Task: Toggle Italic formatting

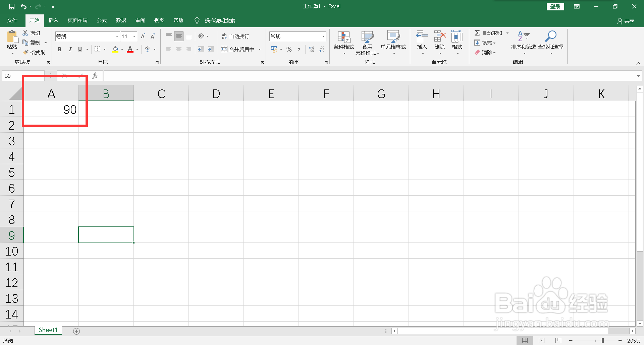Action: pyautogui.click(x=70, y=49)
